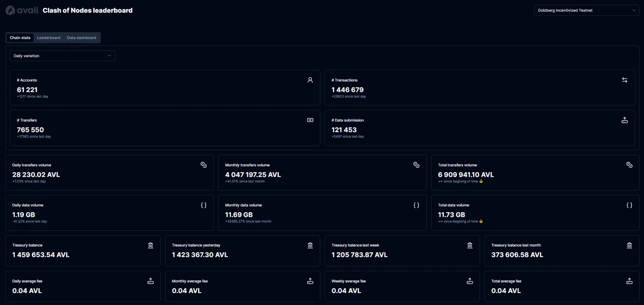Click the Avail logo icon

pyautogui.click(x=11, y=10)
